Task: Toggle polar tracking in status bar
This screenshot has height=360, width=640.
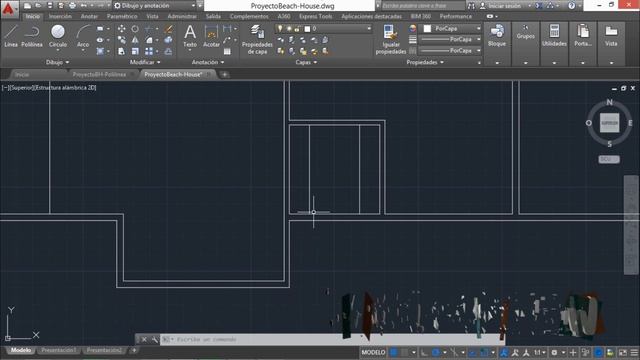Action: 436,352
